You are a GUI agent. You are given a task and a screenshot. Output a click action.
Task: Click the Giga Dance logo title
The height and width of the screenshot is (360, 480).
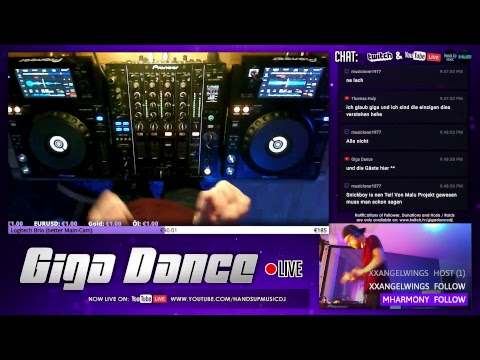(139, 269)
